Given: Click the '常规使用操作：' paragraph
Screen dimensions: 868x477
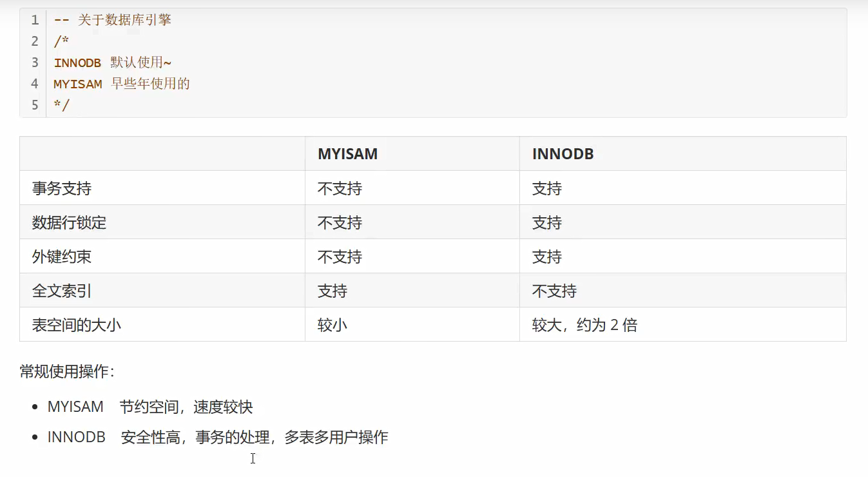Looking at the screenshot, I should [68, 372].
